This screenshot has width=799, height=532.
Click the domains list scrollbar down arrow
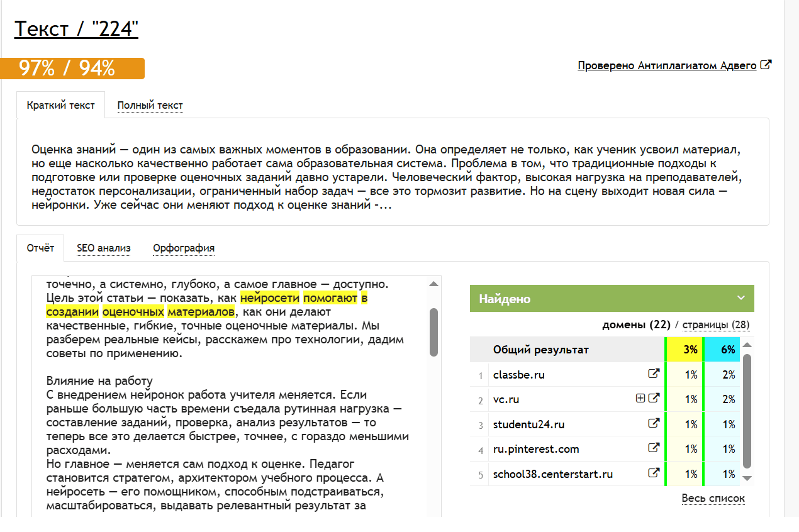(747, 478)
